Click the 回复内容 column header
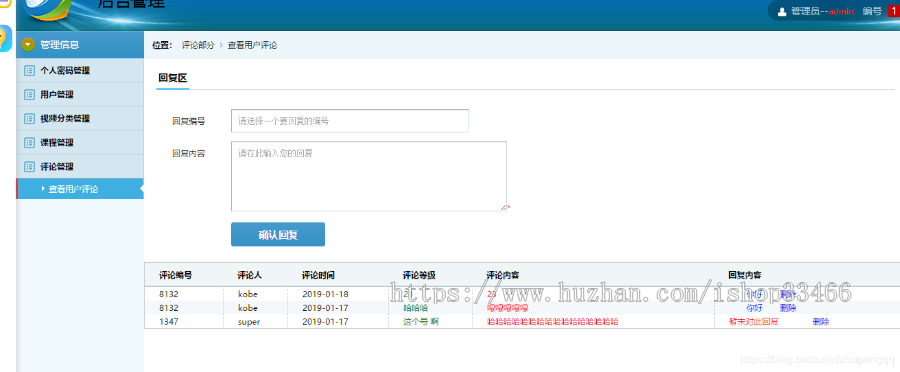This screenshot has width=900, height=372. [745, 275]
